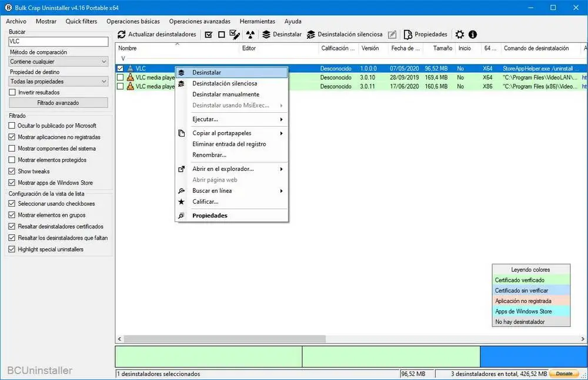Image resolution: width=588 pixels, height=380 pixels.
Task: Toggle Highlight special uninstallers checkbox
Action: tap(12, 249)
